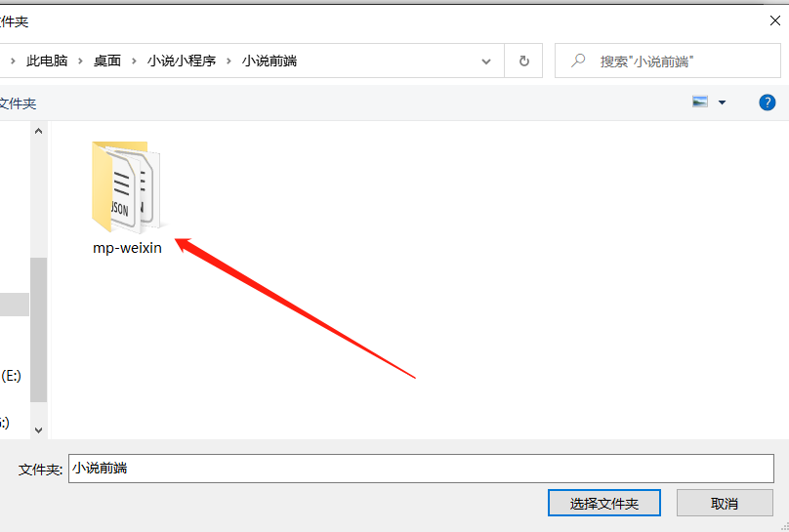
Task: Click the 新建文件夹 toolbar button
Action: (x=18, y=103)
